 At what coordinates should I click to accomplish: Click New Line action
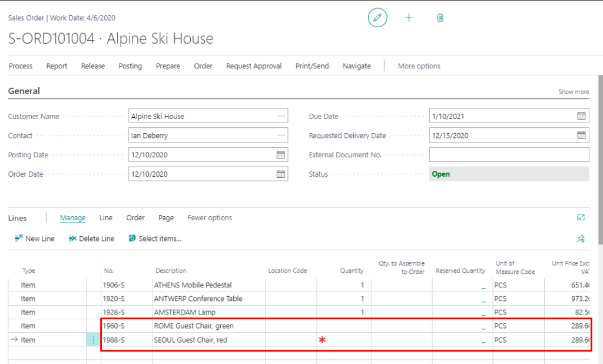coord(35,239)
